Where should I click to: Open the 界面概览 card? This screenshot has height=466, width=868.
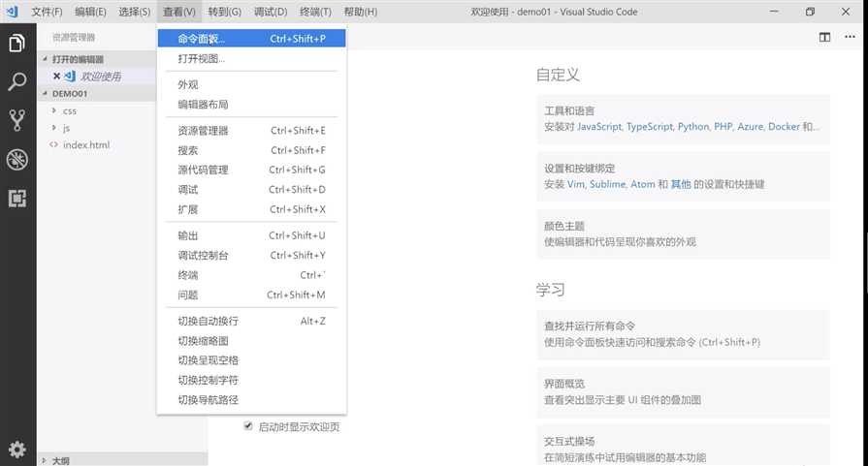click(683, 392)
